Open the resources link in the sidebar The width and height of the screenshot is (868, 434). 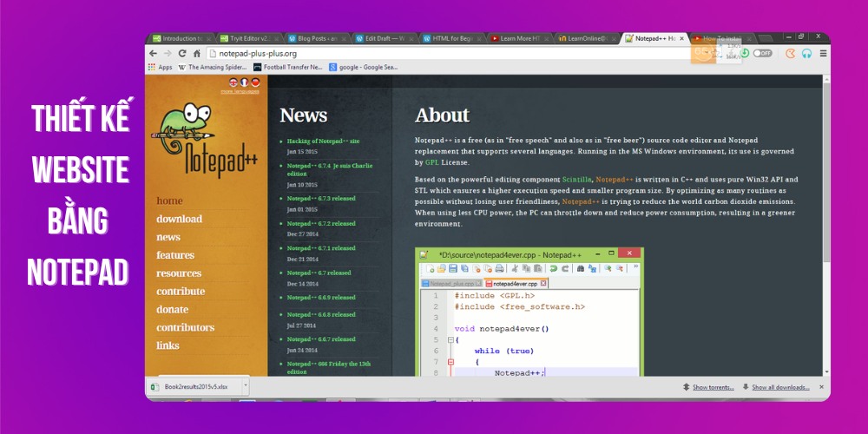pyautogui.click(x=179, y=273)
